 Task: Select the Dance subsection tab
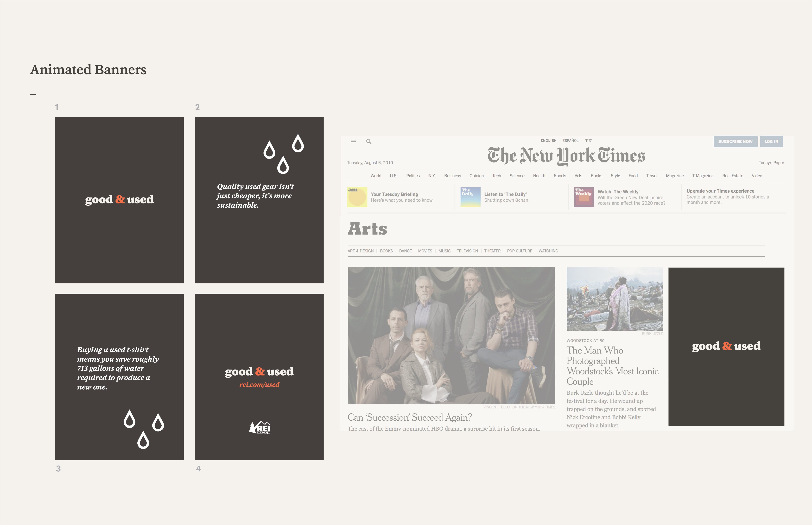click(x=405, y=251)
